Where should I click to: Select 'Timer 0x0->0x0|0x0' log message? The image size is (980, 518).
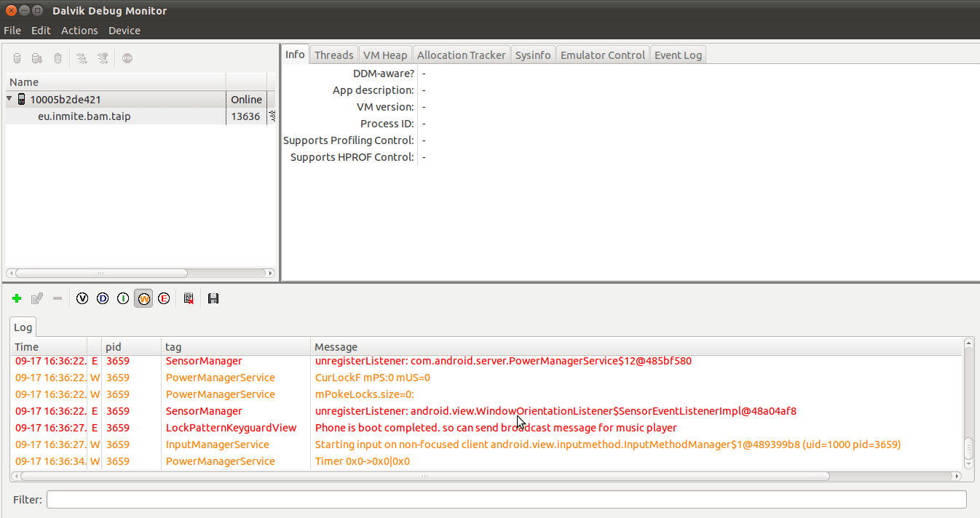pyautogui.click(x=363, y=461)
